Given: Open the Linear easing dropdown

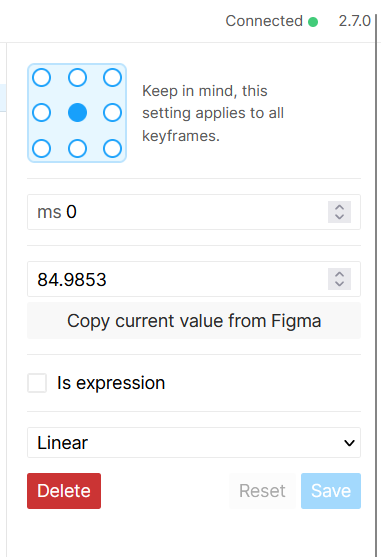Looking at the screenshot, I should click(194, 443).
